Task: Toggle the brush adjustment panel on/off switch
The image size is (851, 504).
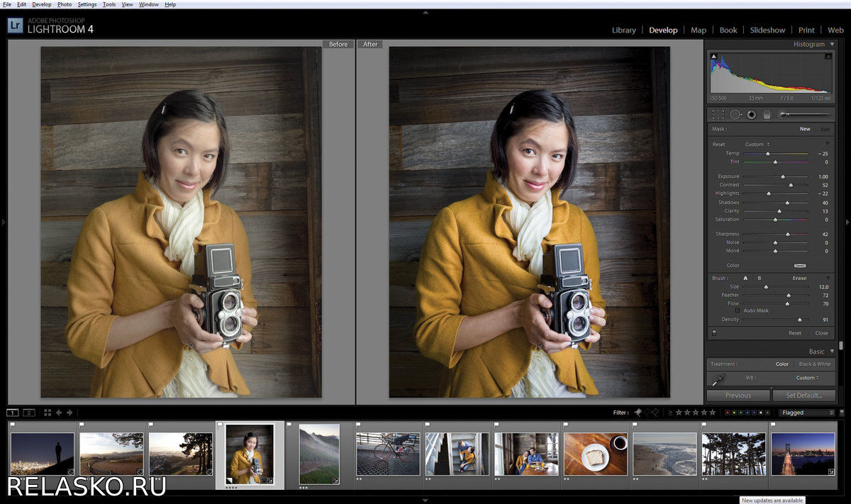Action: pyautogui.click(x=713, y=332)
